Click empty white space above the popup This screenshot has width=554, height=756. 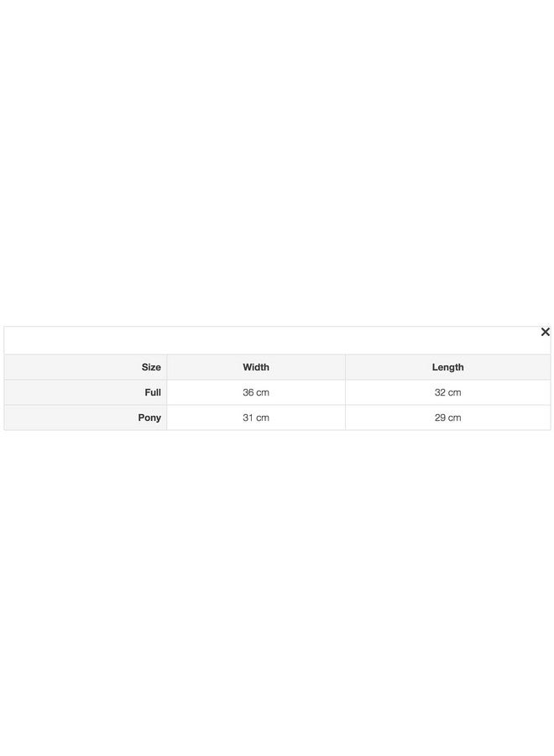[277, 168]
